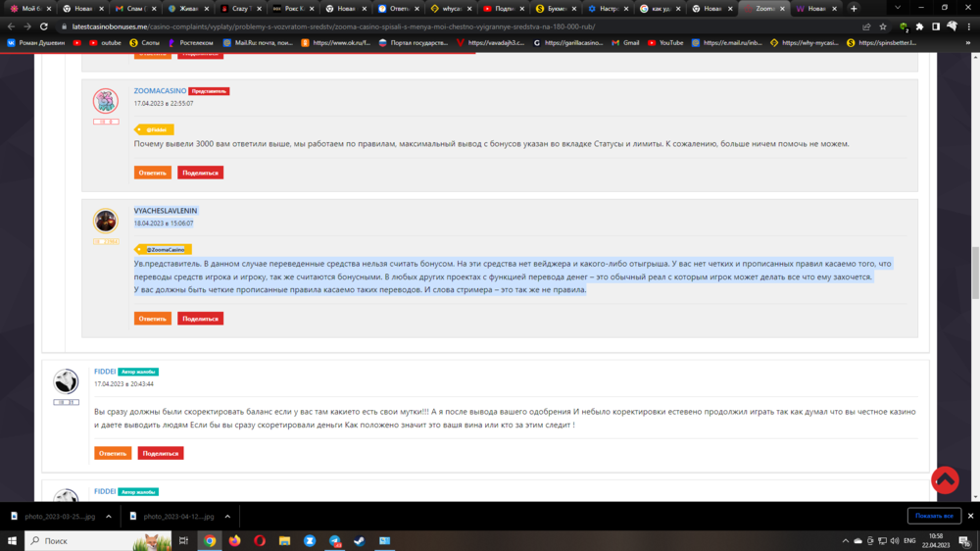The image size is (980, 551).
Task: Open Firefox from the taskbar
Action: point(234,540)
